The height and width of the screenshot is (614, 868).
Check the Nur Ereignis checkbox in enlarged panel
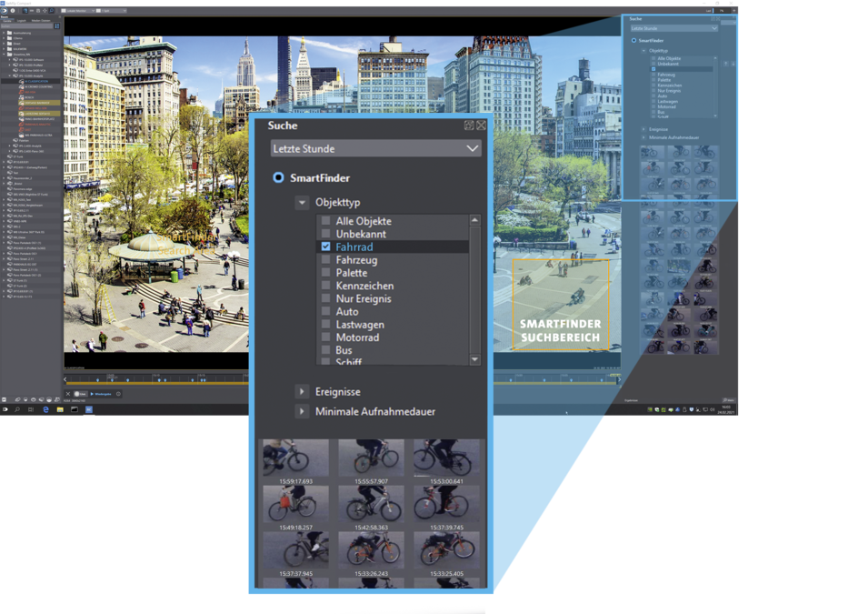tap(325, 298)
